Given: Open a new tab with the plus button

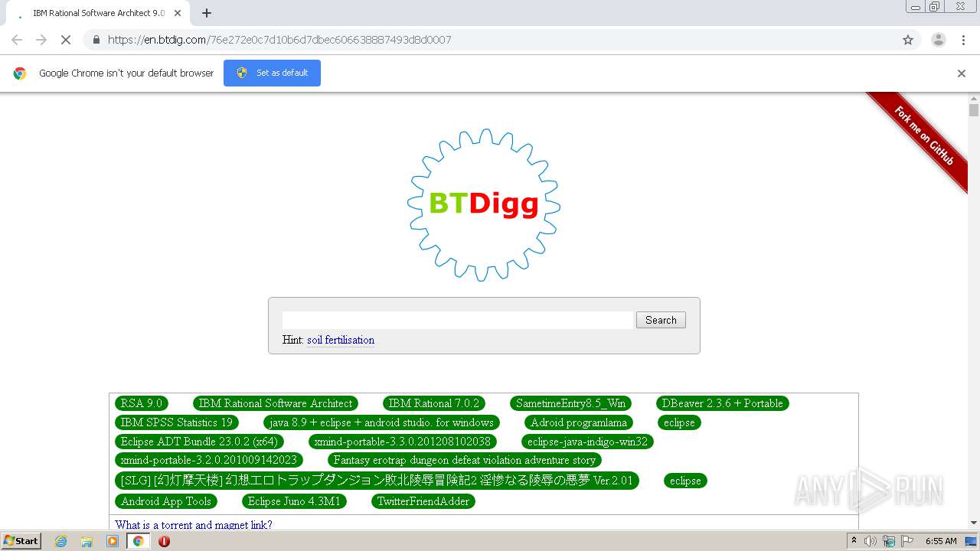Looking at the screenshot, I should coord(207,13).
